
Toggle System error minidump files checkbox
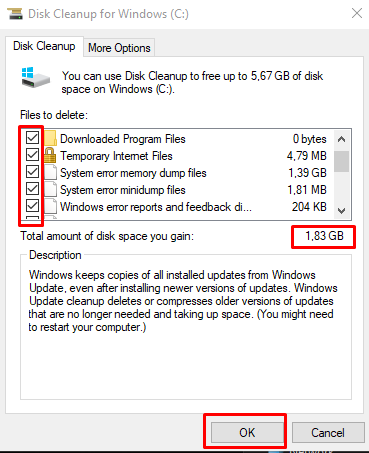click(x=33, y=189)
